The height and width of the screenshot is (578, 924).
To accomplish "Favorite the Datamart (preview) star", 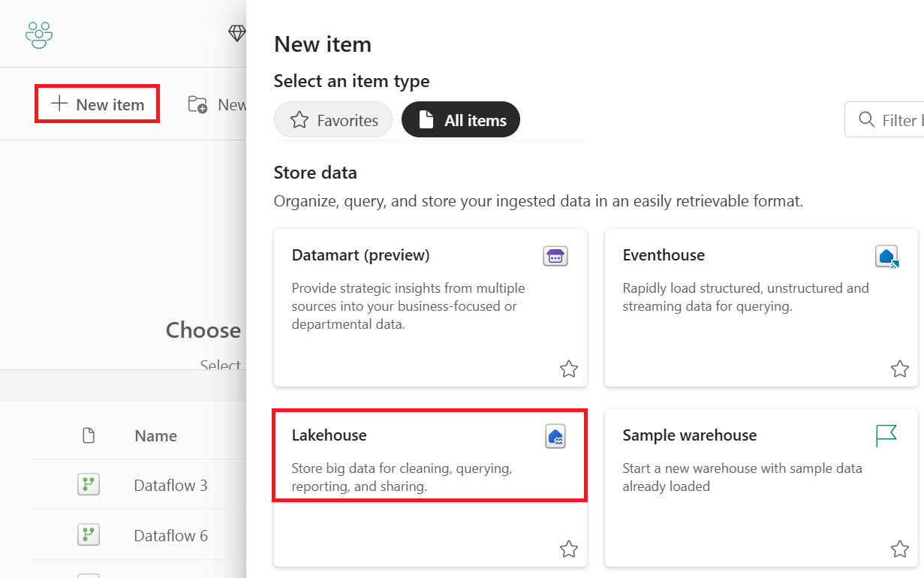I will (x=569, y=369).
